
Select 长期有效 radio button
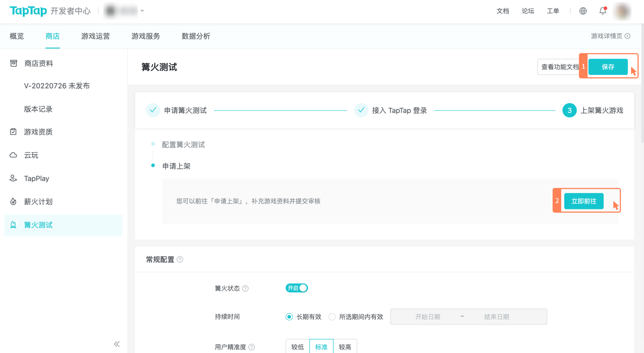pyautogui.click(x=289, y=317)
